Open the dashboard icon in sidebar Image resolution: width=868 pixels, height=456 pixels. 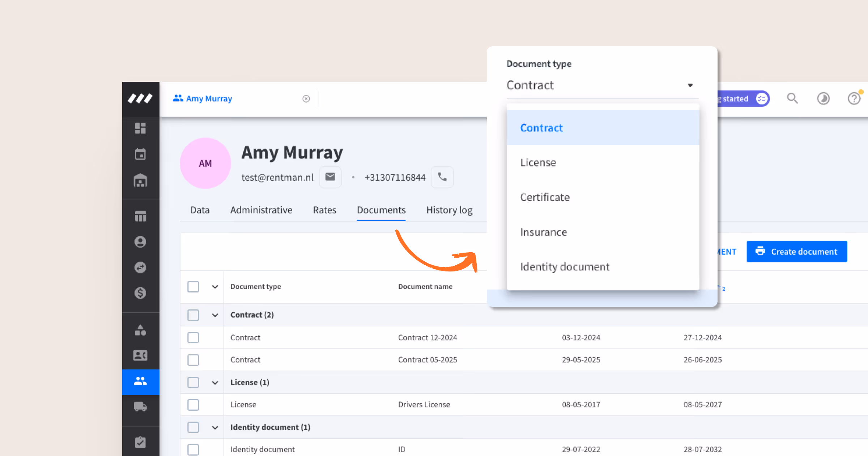pos(140,128)
